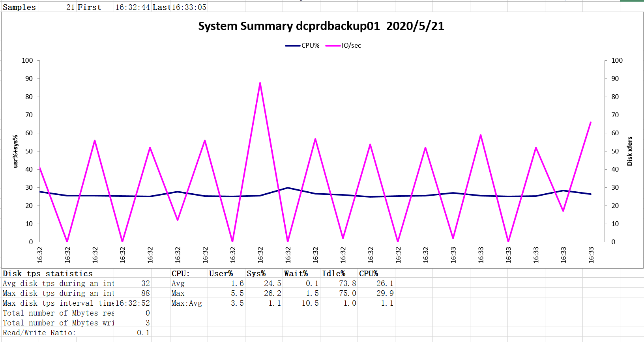This screenshot has height=342, width=644.
Task: Select the Avg CPU% value 26.1
Action: pyautogui.click(x=376, y=283)
